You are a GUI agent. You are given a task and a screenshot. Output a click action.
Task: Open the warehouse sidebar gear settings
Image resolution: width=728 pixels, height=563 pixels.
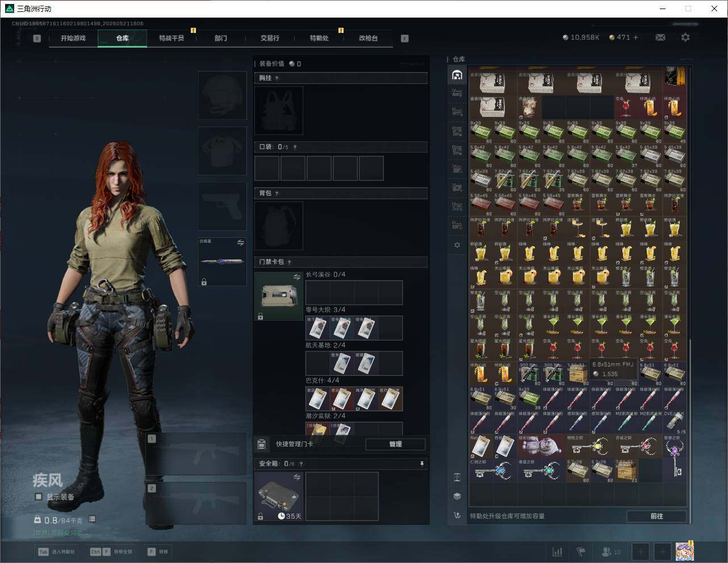(457, 245)
